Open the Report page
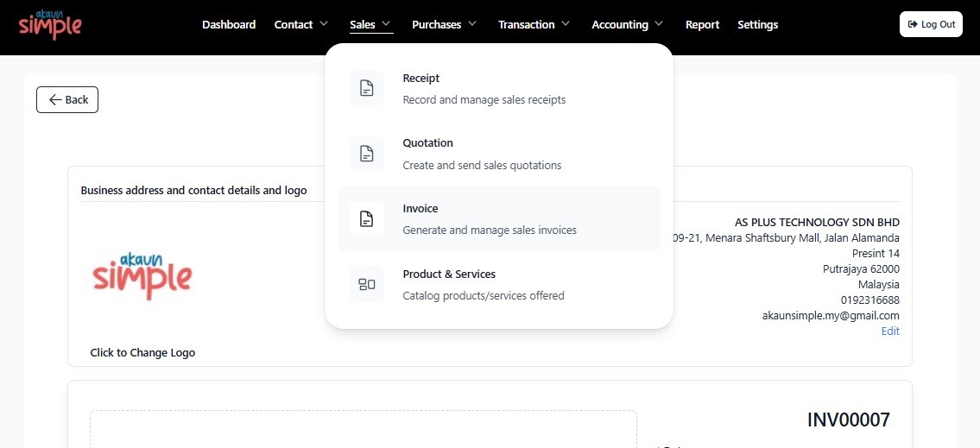This screenshot has width=980, height=448. [703, 24]
